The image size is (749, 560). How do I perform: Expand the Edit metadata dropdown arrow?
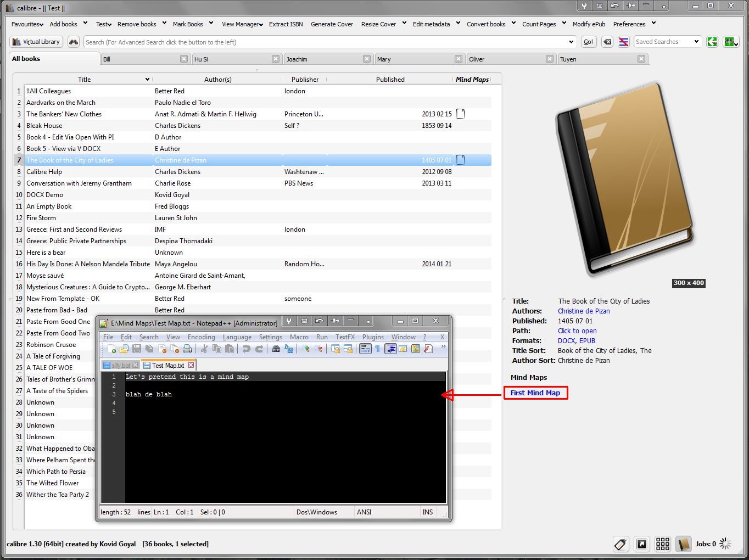click(x=458, y=24)
